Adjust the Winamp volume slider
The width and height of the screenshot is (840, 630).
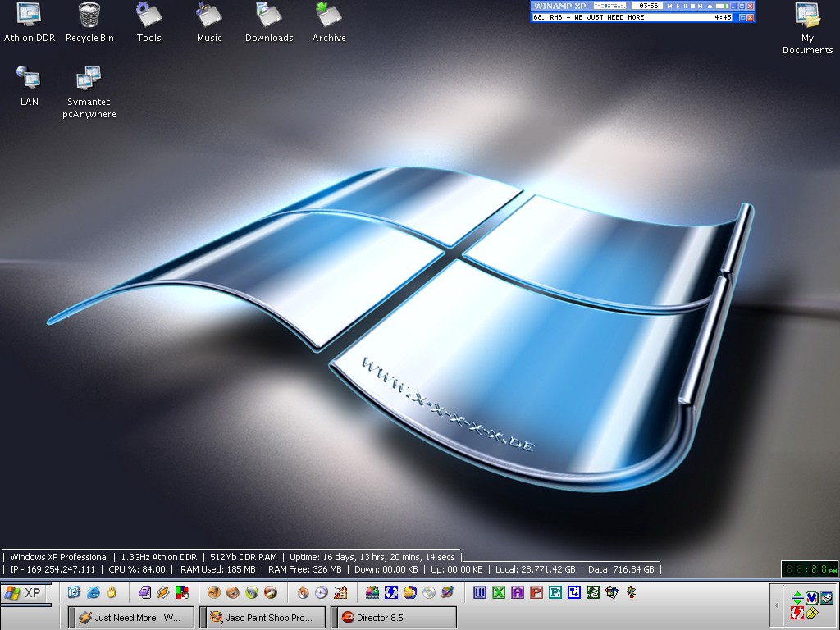(722, 7)
